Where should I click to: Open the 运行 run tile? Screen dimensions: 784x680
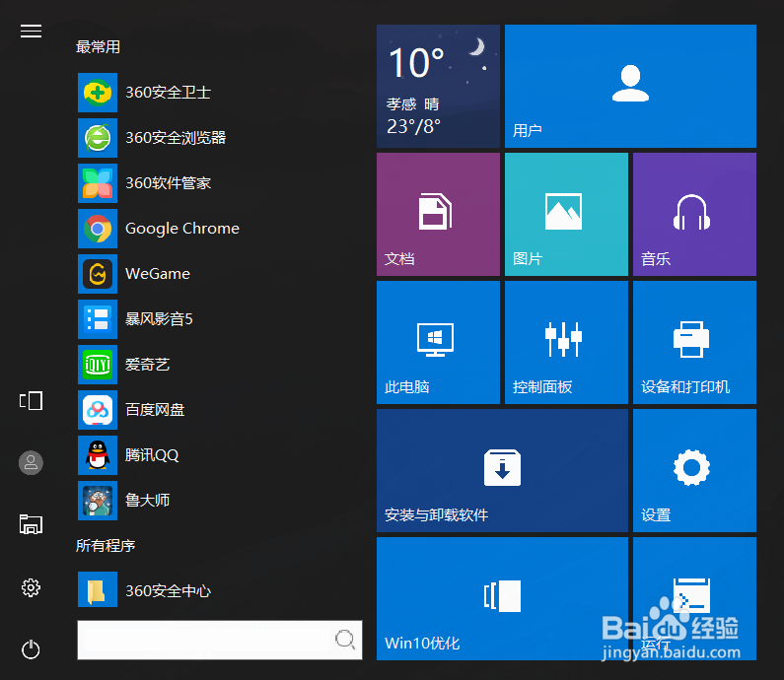click(x=694, y=598)
